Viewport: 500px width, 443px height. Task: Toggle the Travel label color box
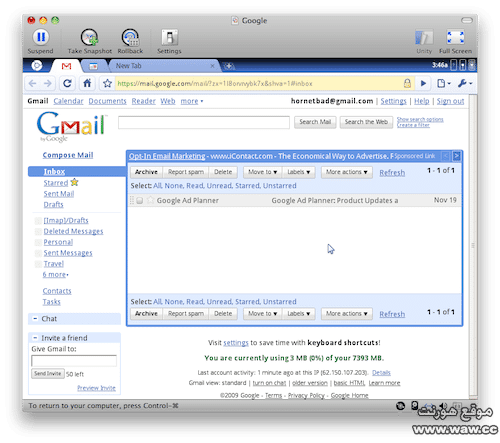[x=38, y=264]
